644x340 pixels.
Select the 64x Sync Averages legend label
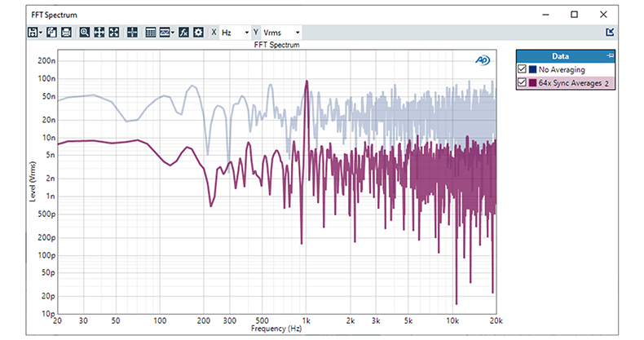(572, 83)
